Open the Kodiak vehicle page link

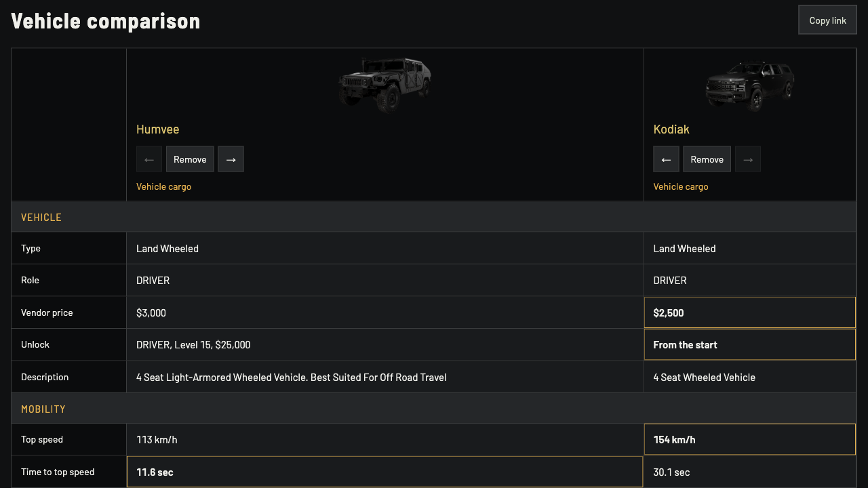671,129
